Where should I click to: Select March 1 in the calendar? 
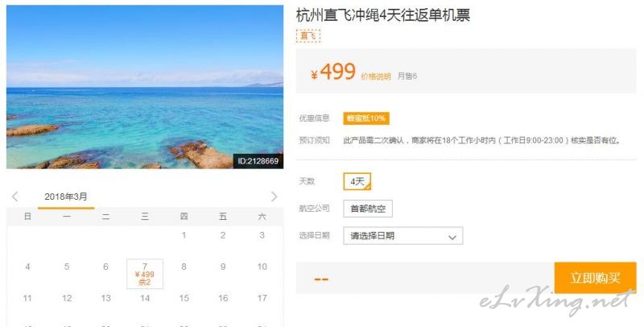click(x=184, y=235)
